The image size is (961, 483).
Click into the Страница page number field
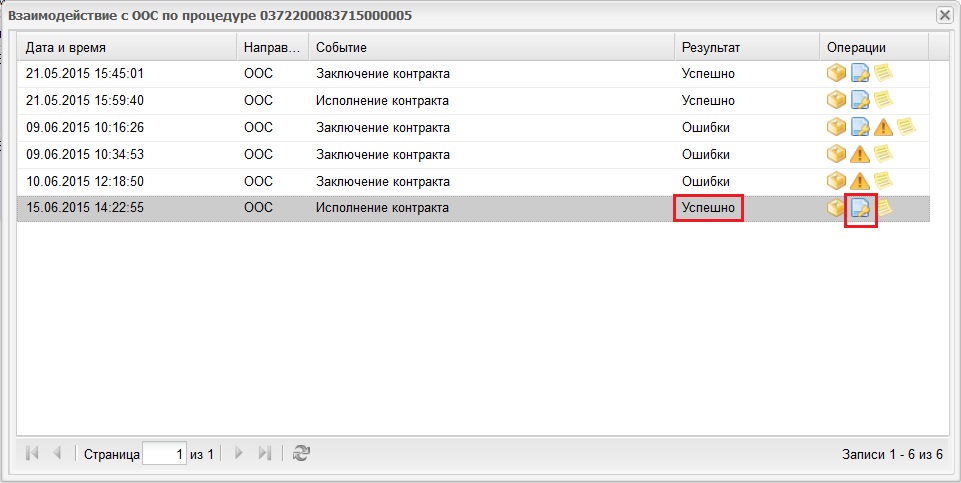164,454
